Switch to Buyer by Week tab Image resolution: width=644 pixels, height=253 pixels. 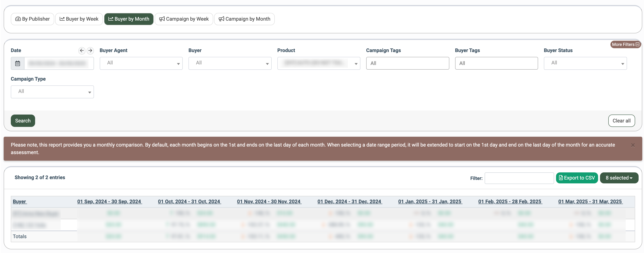(79, 19)
